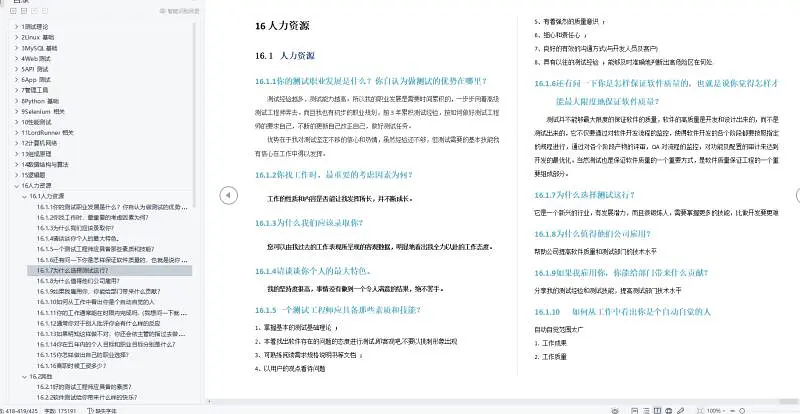
Task: Select the reading layout view icon
Action: (x=657, y=410)
